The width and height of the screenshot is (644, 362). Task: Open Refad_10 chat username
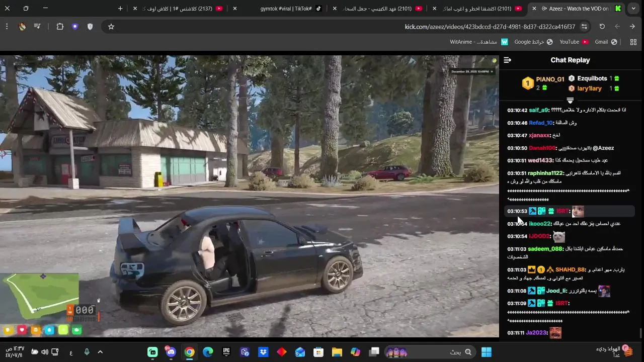point(541,123)
